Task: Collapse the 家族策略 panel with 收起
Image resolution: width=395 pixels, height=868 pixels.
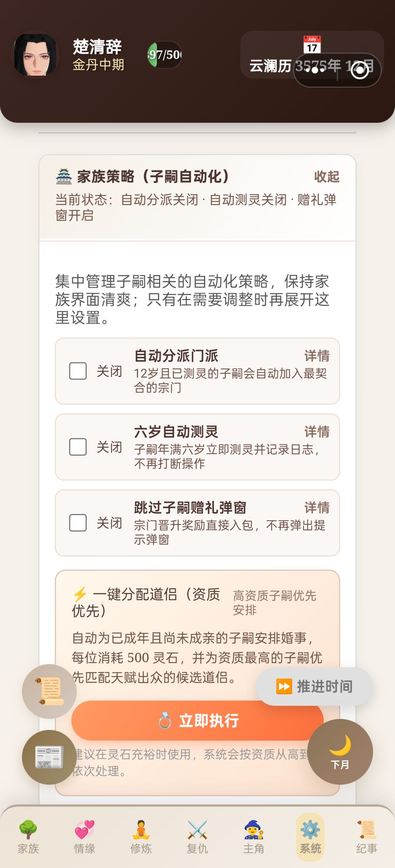Action: (327, 177)
